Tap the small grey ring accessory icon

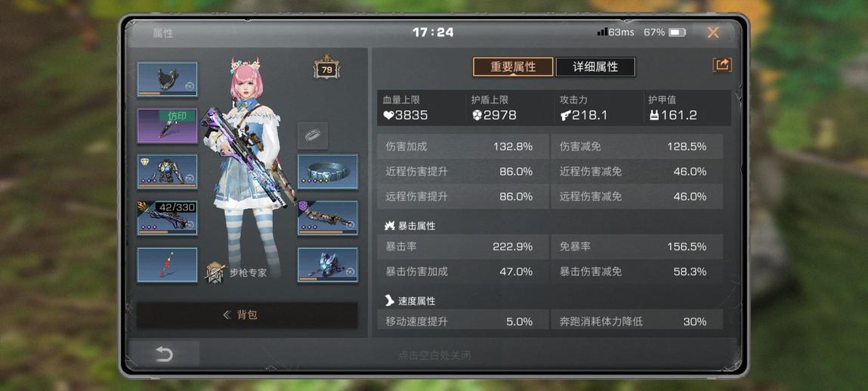313,135
